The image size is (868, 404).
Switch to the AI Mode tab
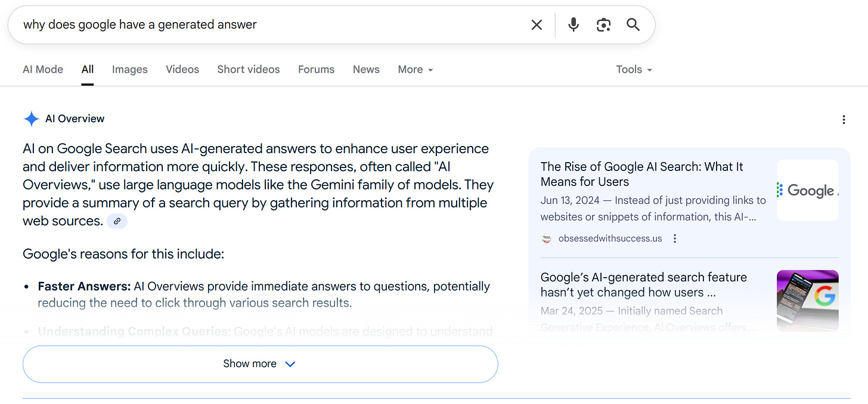(x=43, y=69)
